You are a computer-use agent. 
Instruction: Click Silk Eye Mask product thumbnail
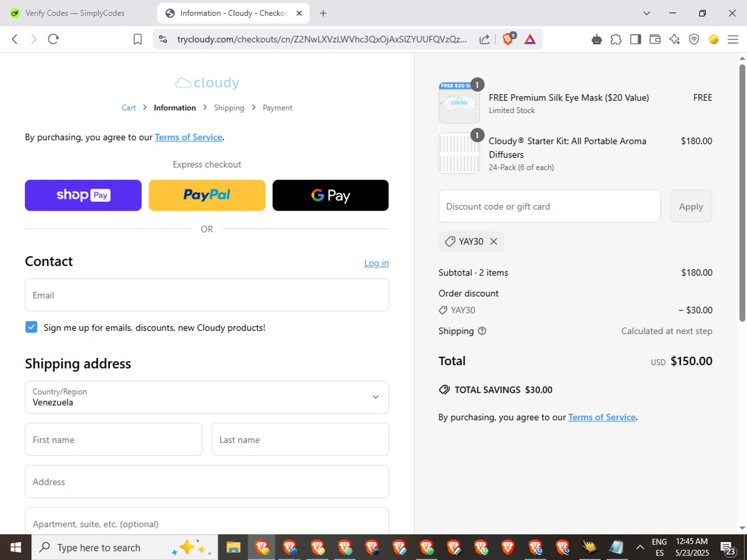(x=459, y=103)
